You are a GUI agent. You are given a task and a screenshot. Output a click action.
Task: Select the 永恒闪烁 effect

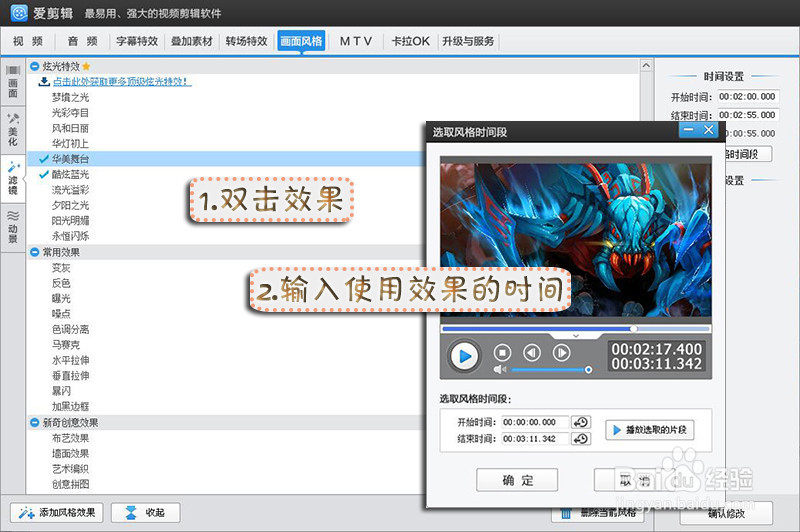(70, 236)
